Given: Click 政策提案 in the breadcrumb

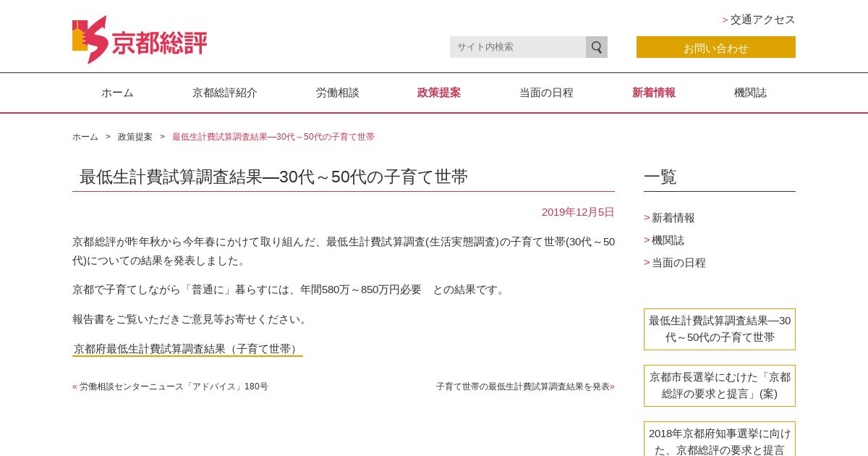Looking at the screenshot, I should pos(135,137).
